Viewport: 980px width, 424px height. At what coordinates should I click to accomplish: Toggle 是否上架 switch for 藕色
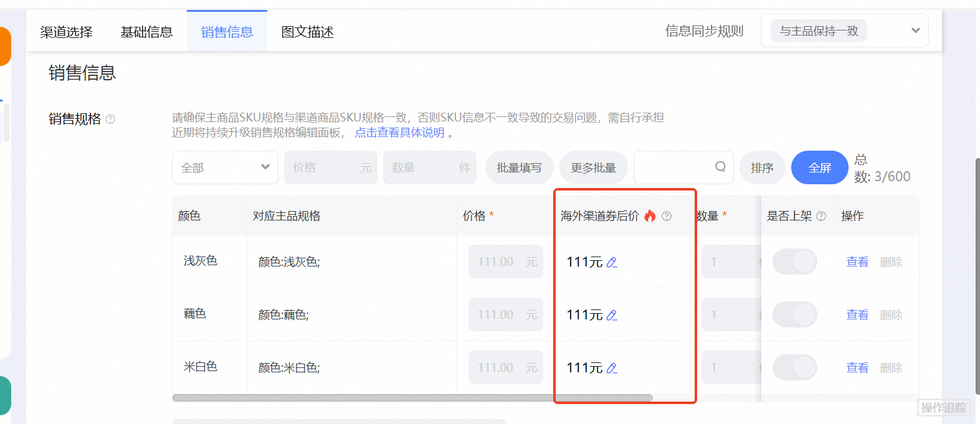[x=795, y=315]
